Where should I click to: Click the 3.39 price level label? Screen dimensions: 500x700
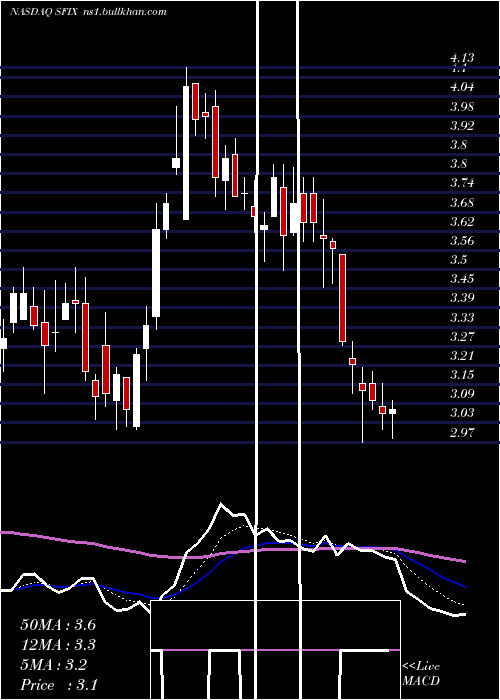(x=462, y=298)
